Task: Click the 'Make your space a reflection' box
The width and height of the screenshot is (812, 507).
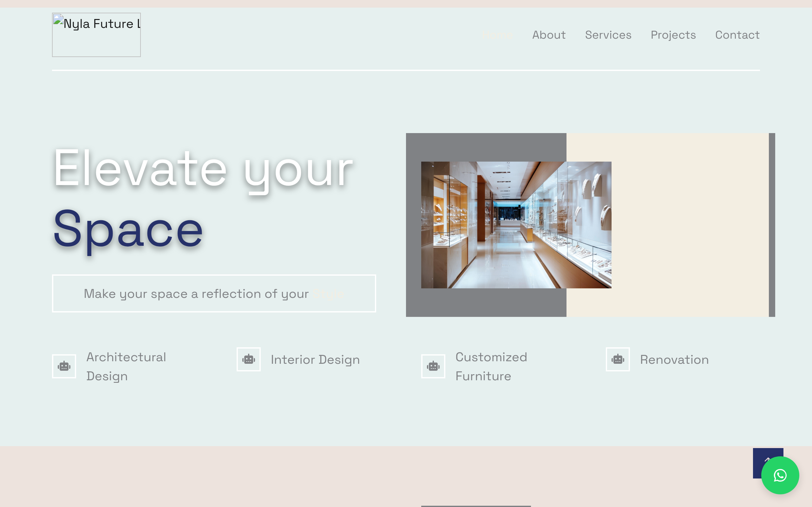Action: pyautogui.click(x=214, y=293)
